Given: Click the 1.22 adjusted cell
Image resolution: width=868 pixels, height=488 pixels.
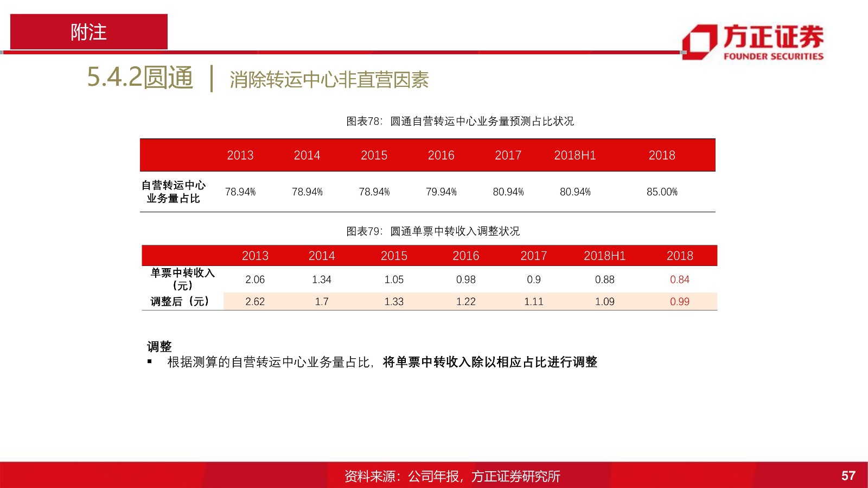Looking at the screenshot, I should (x=466, y=301).
